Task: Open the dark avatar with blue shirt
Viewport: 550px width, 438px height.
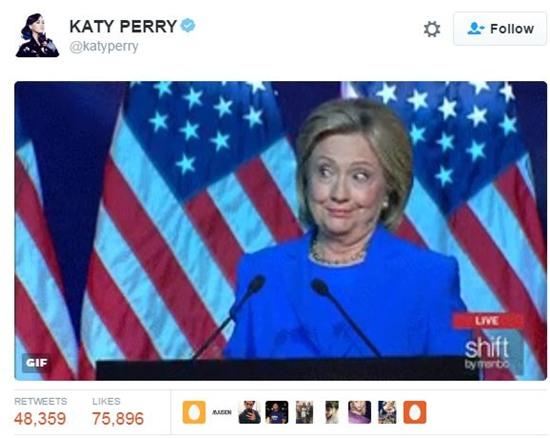Action: pyautogui.click(x=277, y=412)
